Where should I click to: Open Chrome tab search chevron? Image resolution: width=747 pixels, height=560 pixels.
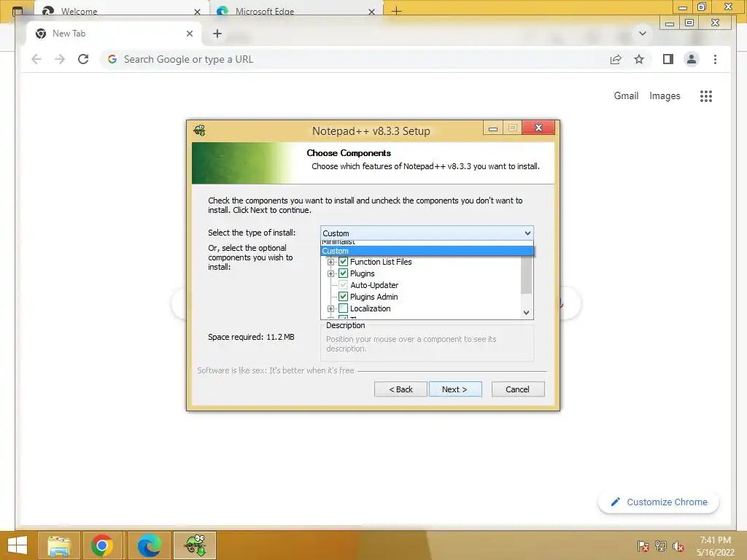[642, 34]
